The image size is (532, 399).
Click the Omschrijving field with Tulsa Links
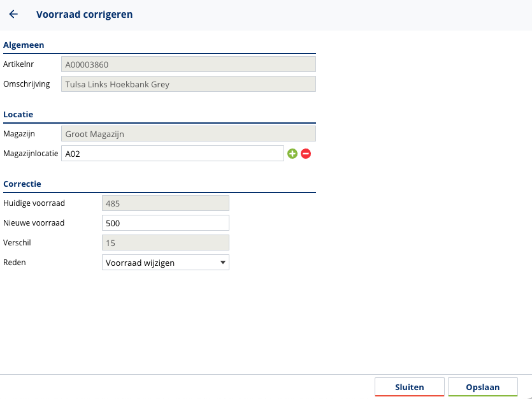click(x=188, y=84)
